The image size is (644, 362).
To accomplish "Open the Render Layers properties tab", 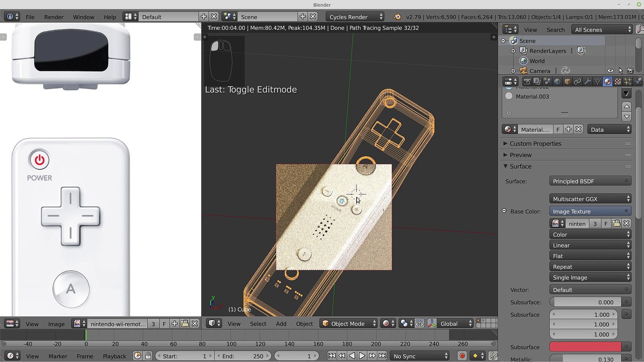I will tap(537, 81).
